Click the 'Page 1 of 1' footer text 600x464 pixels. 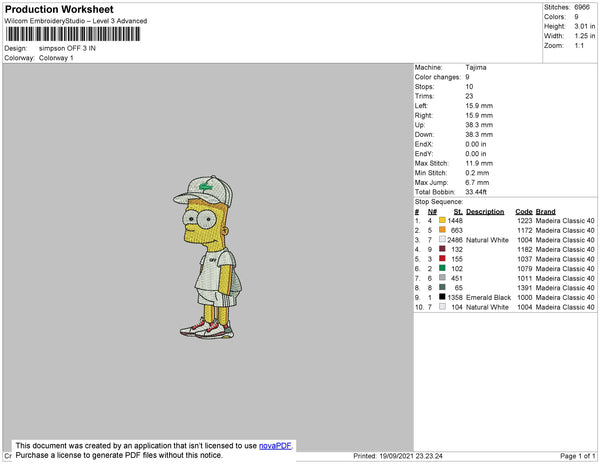click(x=578, y=456)
